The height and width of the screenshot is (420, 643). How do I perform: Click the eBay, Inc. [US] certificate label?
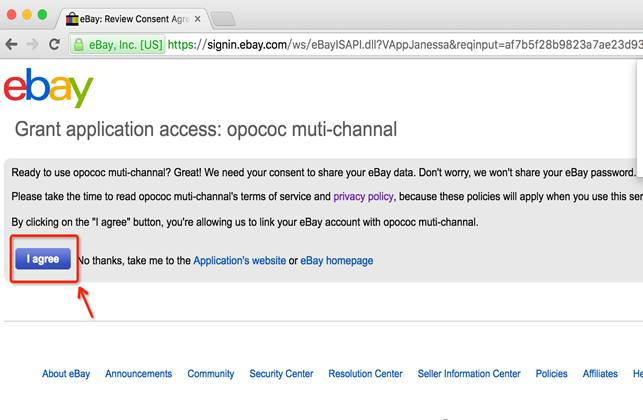tap(125, 45)
